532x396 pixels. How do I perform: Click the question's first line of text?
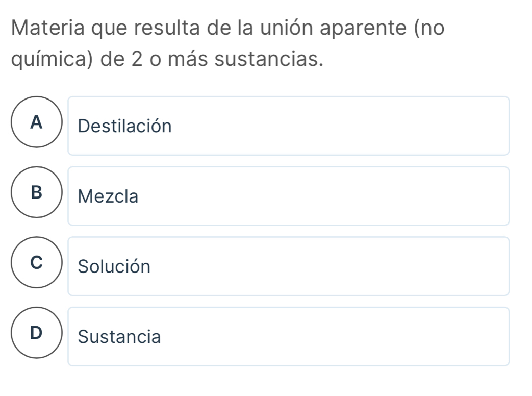(228, 29)
